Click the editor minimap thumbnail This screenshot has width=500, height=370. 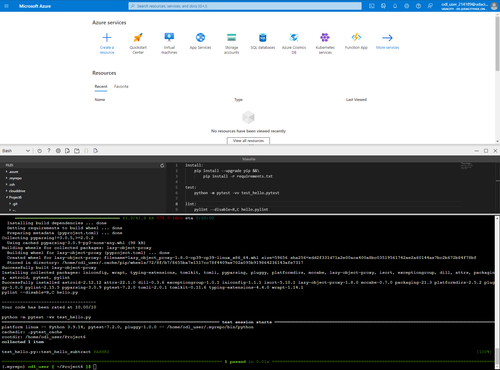[467, 166]
